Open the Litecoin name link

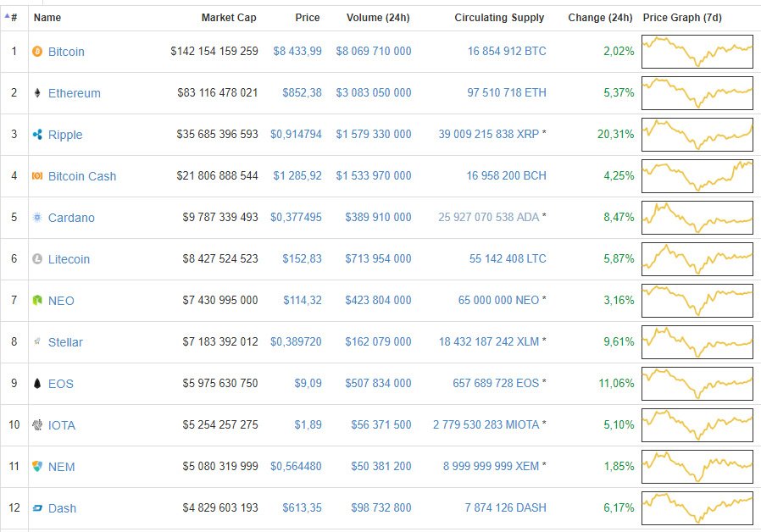pyautogui.click(x=69, y=259)
